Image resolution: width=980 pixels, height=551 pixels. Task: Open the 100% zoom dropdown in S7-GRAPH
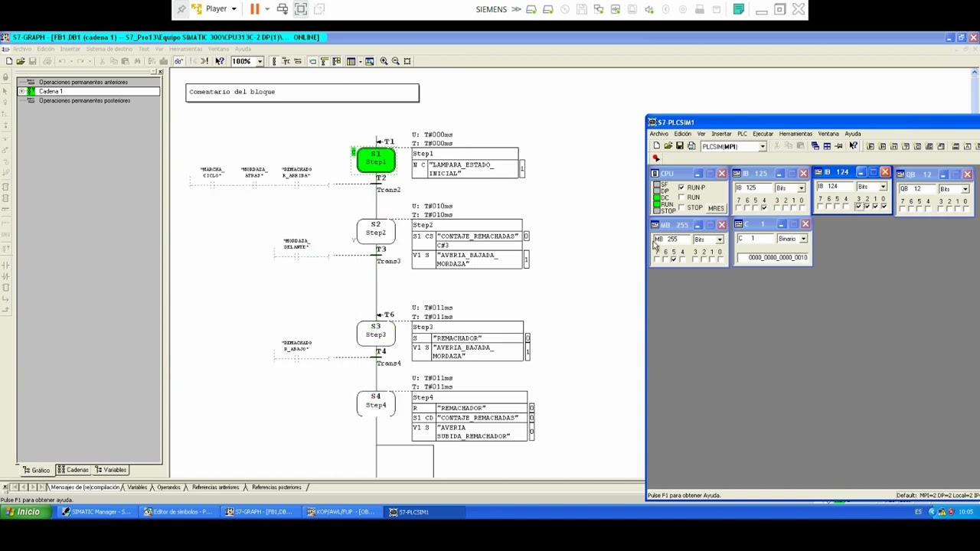(260, 61)
